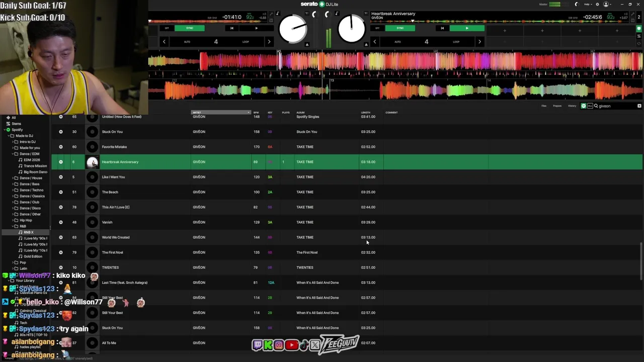
Task: Click the left deck virtual platter
Action: coord(293,29)
